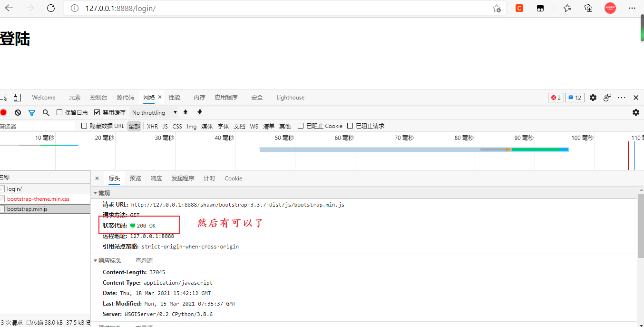Click the 筛选器 filter input
The width and height of the screenshot is (644, 327).
(38, 126)
